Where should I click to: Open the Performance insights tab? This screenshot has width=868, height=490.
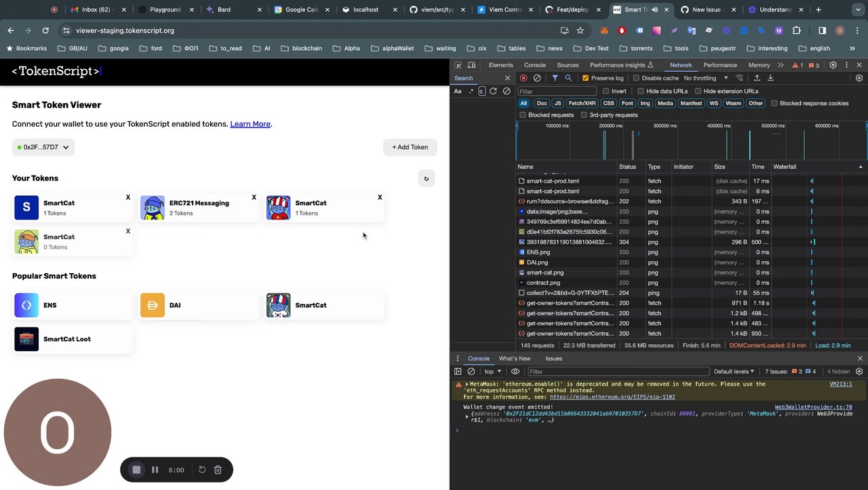tap(621, 65)
